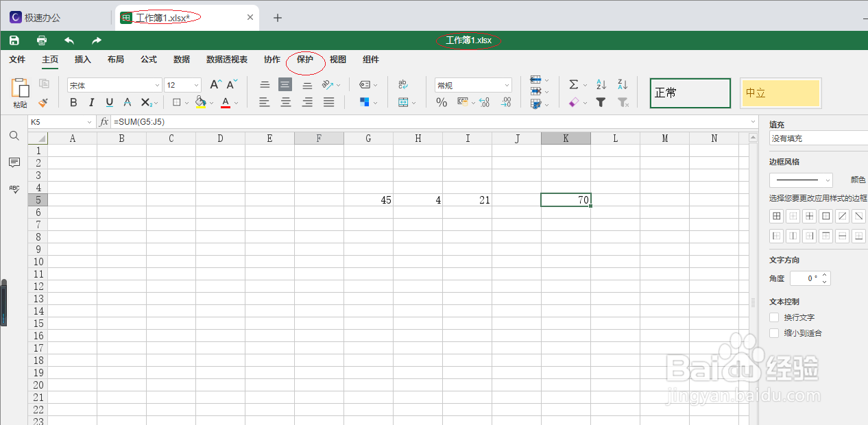Click the print icon
868x425 pixels.
(x=40, y=40)
